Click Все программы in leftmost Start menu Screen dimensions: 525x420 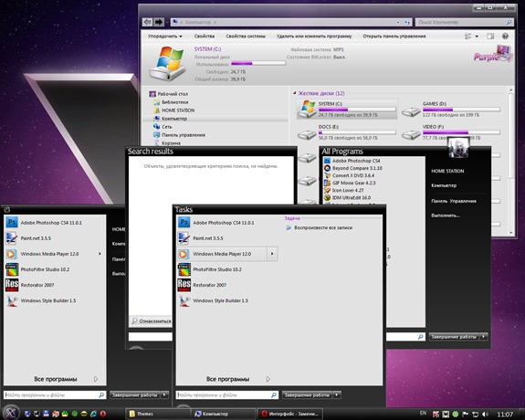pos(56,379)
